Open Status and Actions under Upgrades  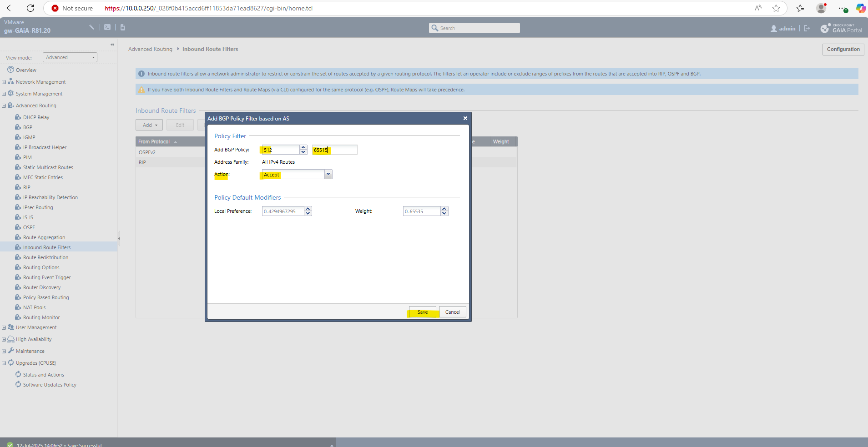43,375
